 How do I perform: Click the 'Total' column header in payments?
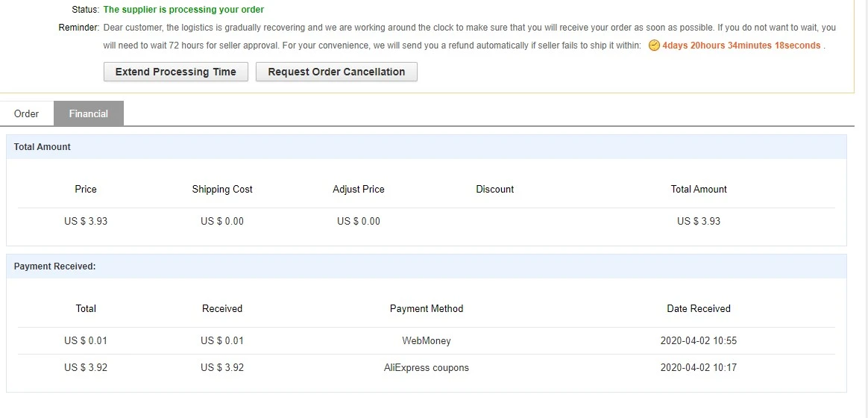click(86, 308)
